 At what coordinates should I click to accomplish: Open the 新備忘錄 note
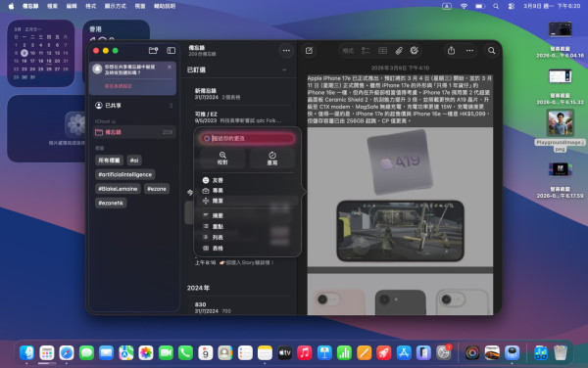[240, 94]
